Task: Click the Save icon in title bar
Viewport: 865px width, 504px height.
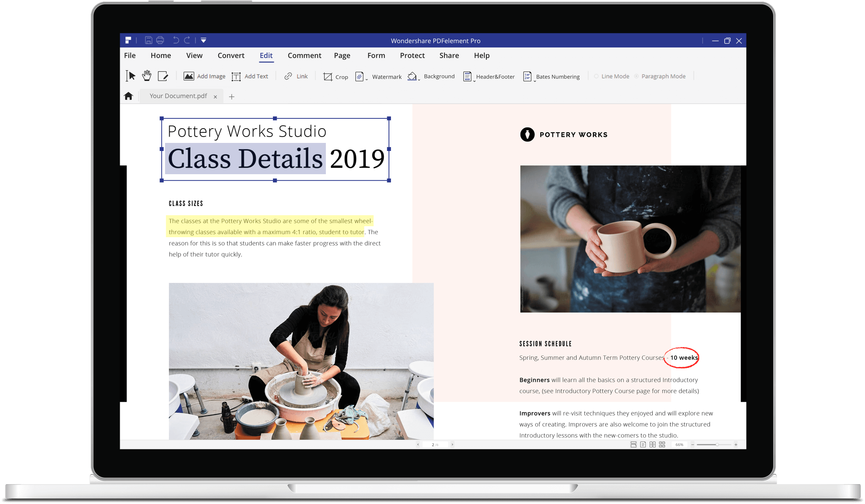Action: coord(149,40)
